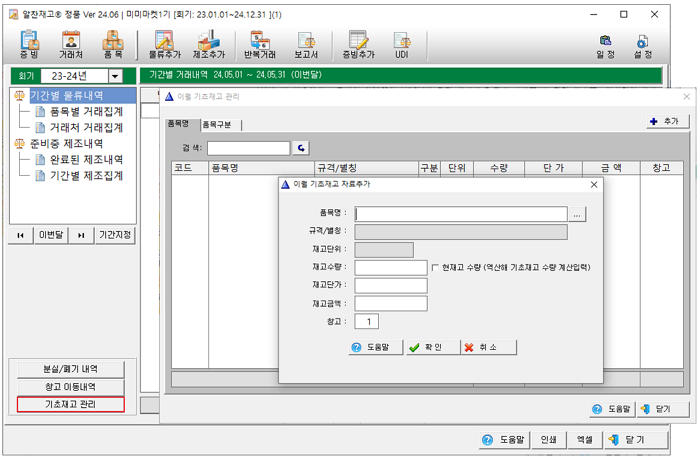Click the 단위 column header
The height and width of the screenshot is (459, 700).
point(457,168)
